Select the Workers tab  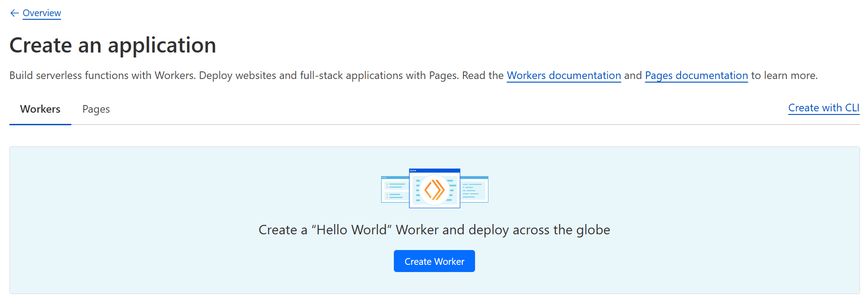40,109
